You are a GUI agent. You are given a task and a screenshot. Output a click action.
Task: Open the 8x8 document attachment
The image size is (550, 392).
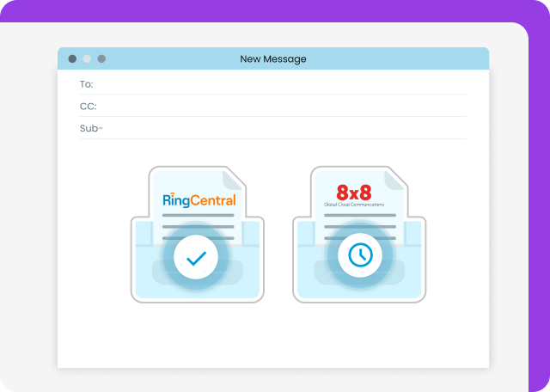(x=359, y=234)
